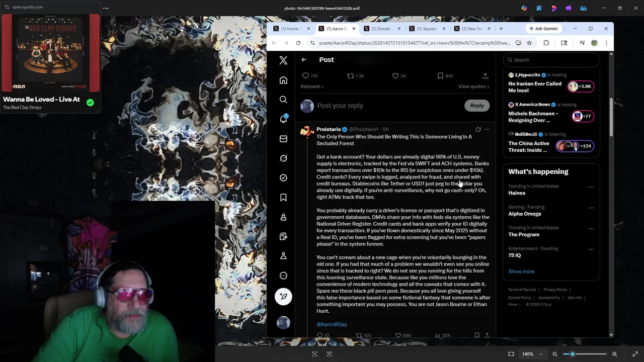Close the (1) Aaron D browser tab

[x=354, y=29]
